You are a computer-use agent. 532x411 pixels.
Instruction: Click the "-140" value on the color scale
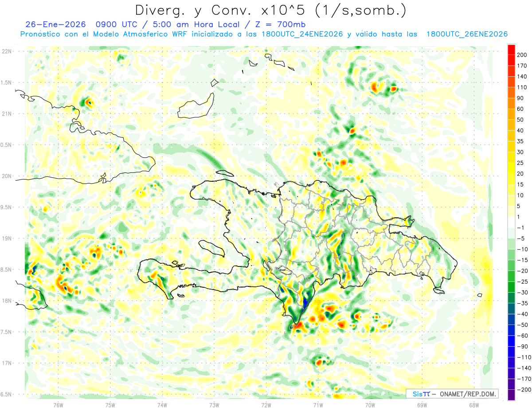click(523, 368)
